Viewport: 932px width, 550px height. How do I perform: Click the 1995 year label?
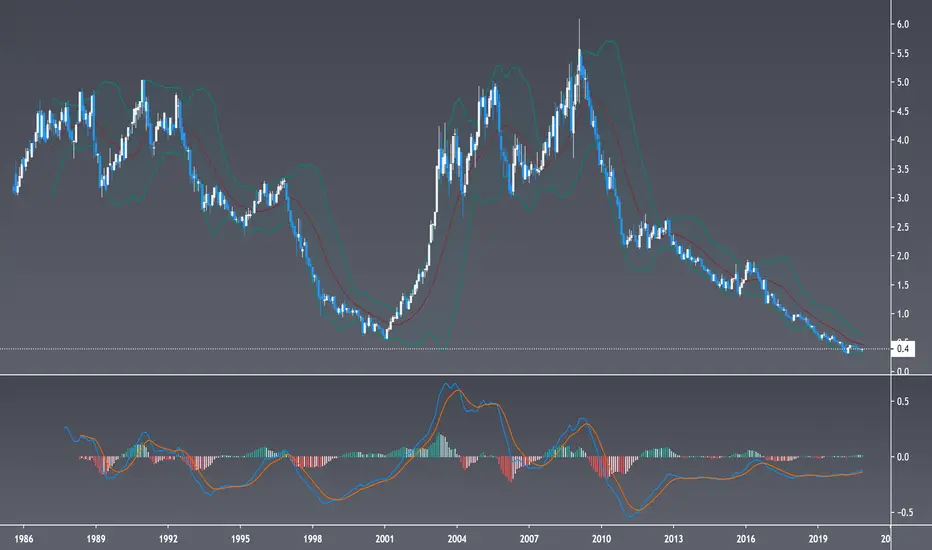240,539
